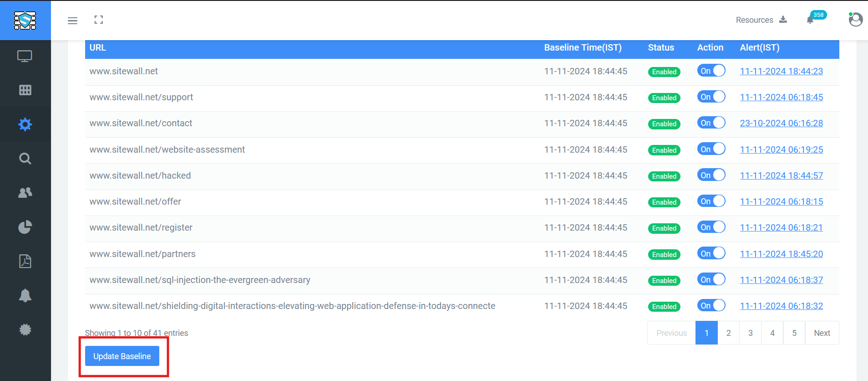Click the Resources download icon

point(783,20)
